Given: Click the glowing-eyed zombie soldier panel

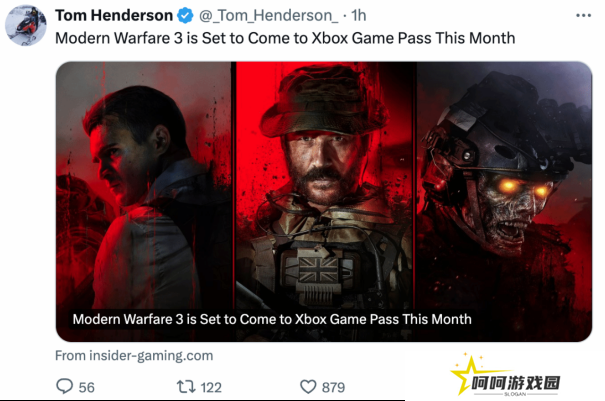Looking at the screenshot, I should click(x=504, y=185).
